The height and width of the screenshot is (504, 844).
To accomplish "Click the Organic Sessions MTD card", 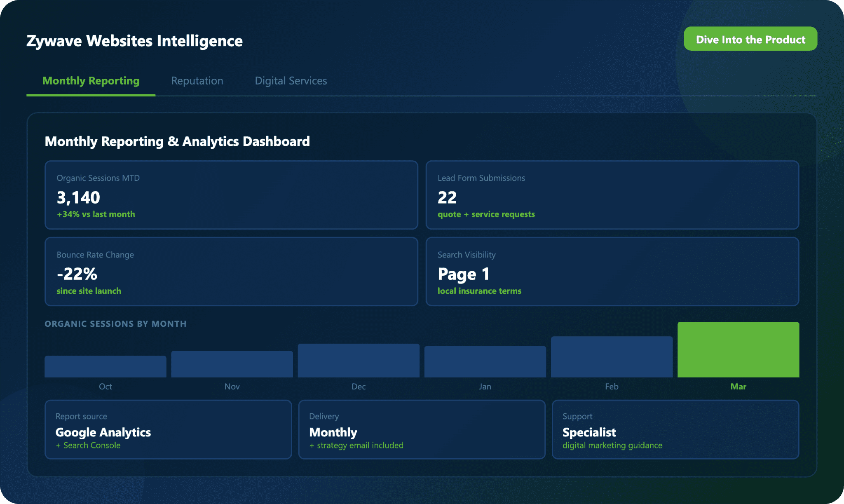I will [231, 195].
